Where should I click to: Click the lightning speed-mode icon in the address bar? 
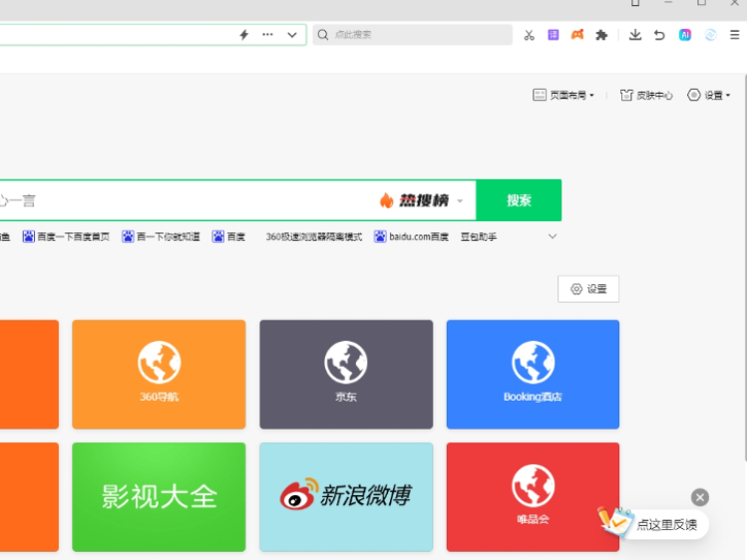[x=244, y=35]
